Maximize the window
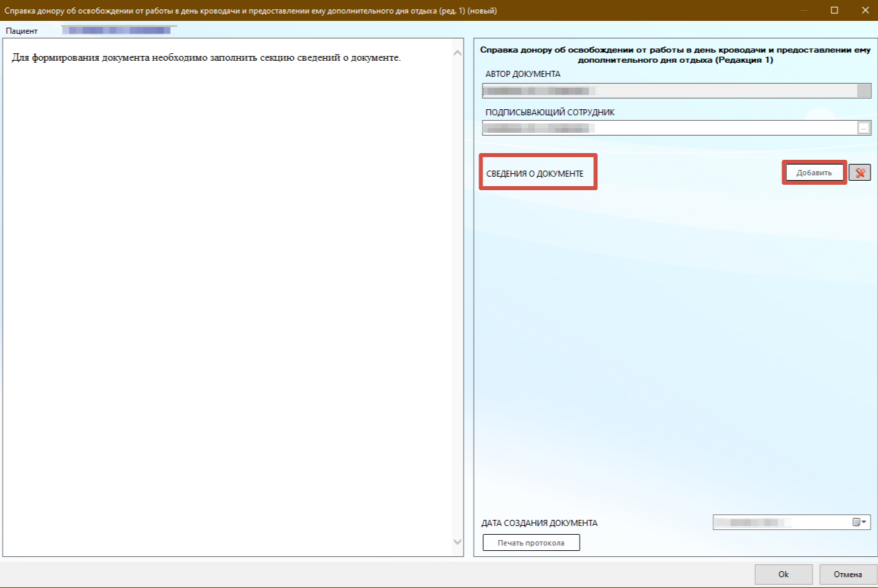 pyautogui.click(x=834, y=10)
